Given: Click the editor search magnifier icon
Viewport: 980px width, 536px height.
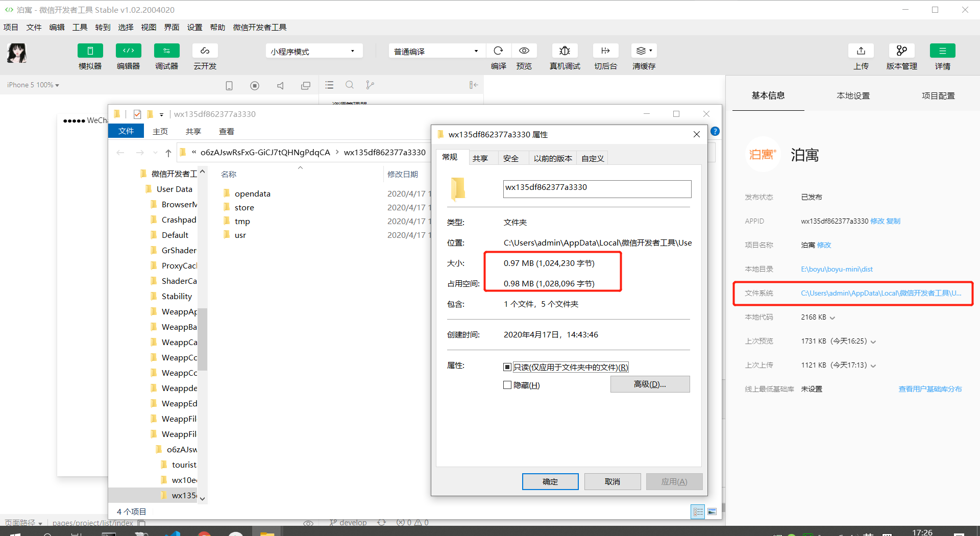Looking at the screenshot, I should point(350,85).
